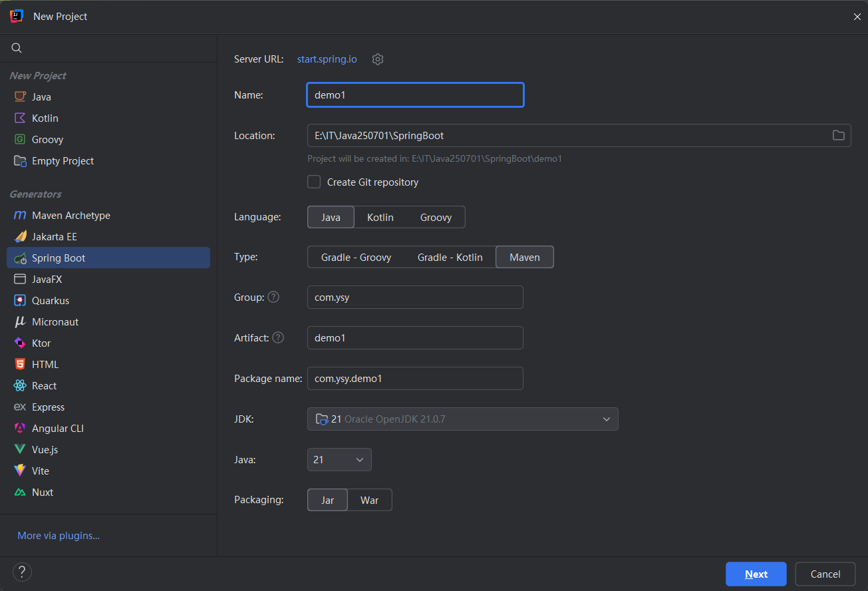868x591 pixels.
Task: Click the Next button
Action: click(x=756, y=574)
